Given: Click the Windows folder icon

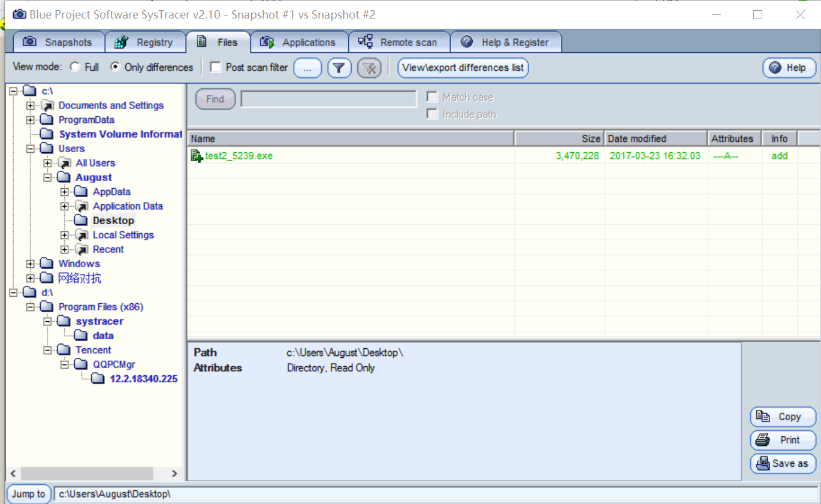Looking at the screenshot, I should 47,264.
